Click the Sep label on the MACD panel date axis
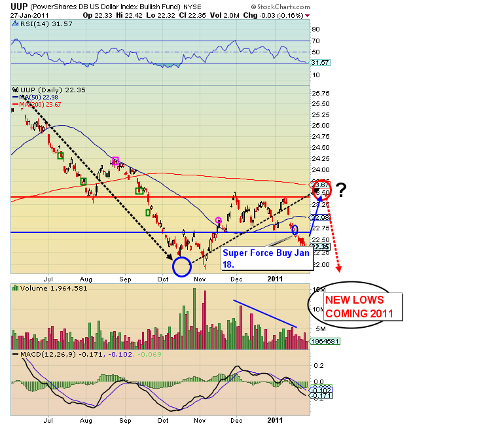 pos(125,421)
